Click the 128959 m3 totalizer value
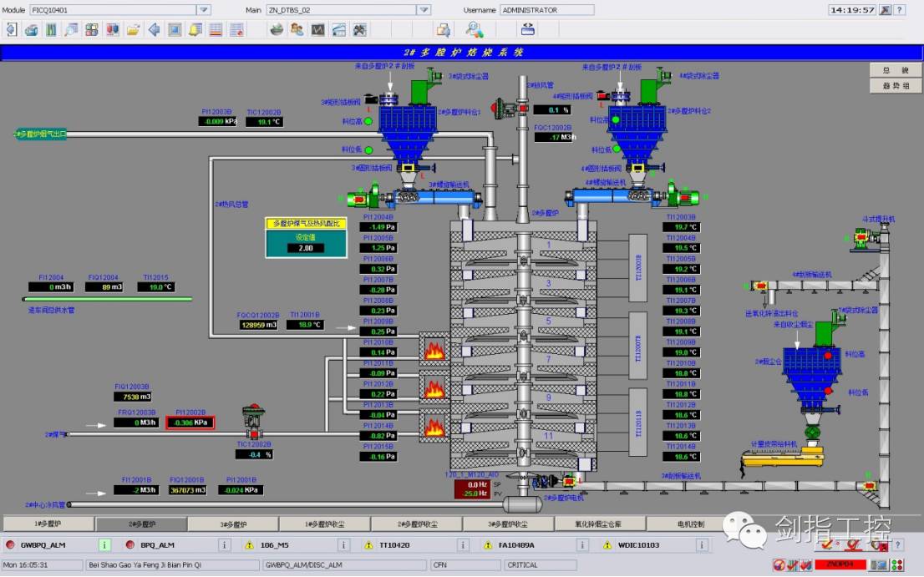 tap(258, 325)
